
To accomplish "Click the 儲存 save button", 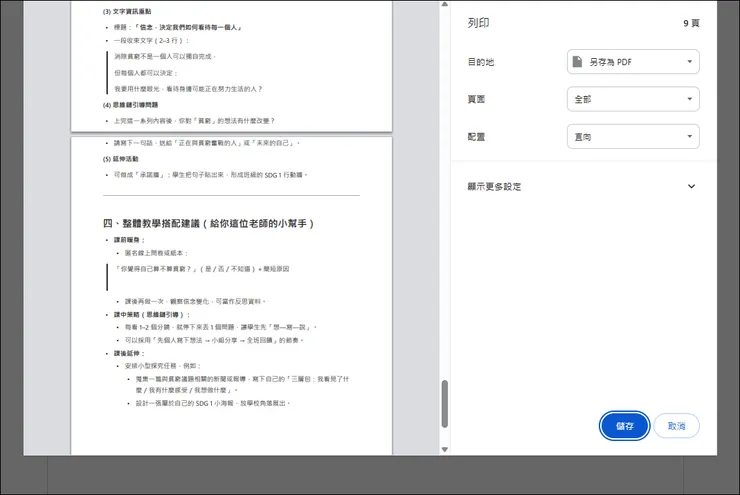I will click(x=624, y=426).
